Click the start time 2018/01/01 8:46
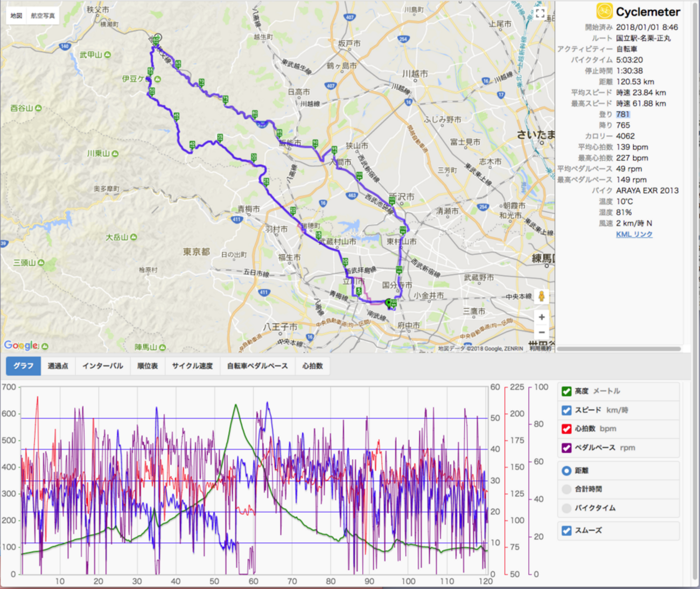Image resolution: width=700 pixels, height=589 pixels. pos(647,27)
